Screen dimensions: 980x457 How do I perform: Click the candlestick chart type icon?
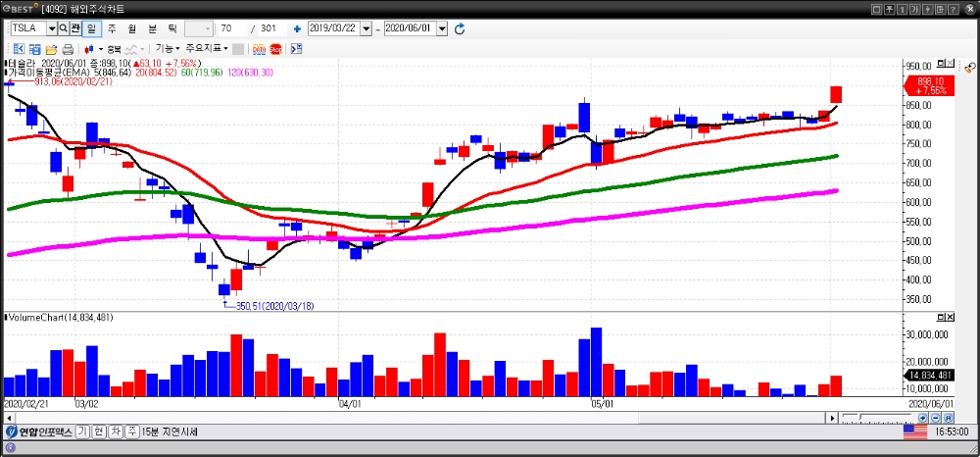[89, 48]
